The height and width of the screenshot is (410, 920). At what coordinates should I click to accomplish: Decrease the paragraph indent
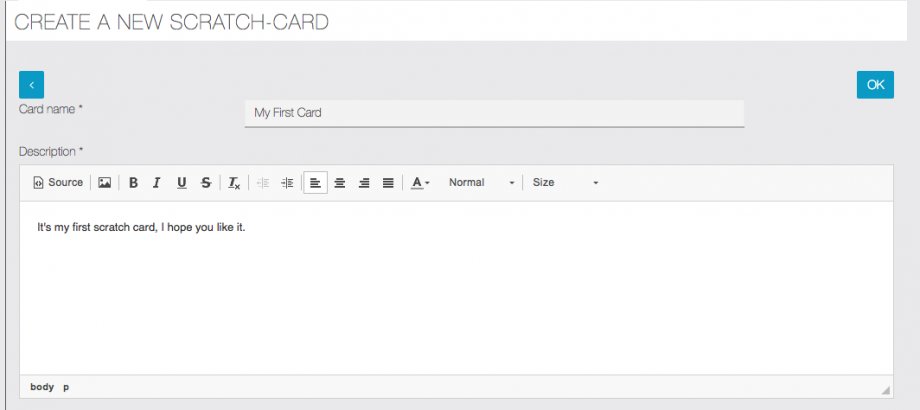(x=263, y=183)
